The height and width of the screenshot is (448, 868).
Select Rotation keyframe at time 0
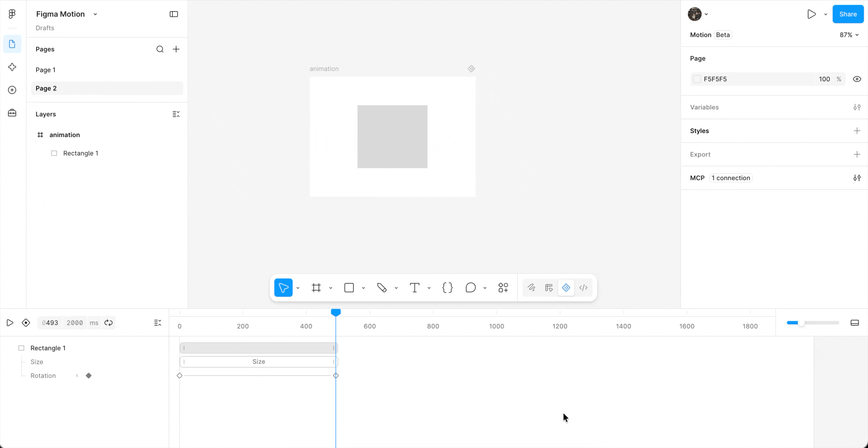click(x=180, y=376)
